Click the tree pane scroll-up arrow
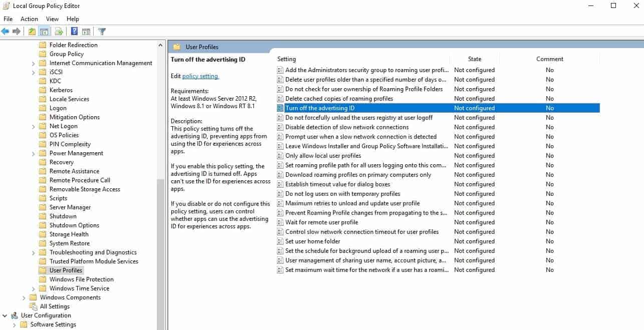The width and height of the screenshot is (644, 330). pyautogui.click(x=160, y=45)
